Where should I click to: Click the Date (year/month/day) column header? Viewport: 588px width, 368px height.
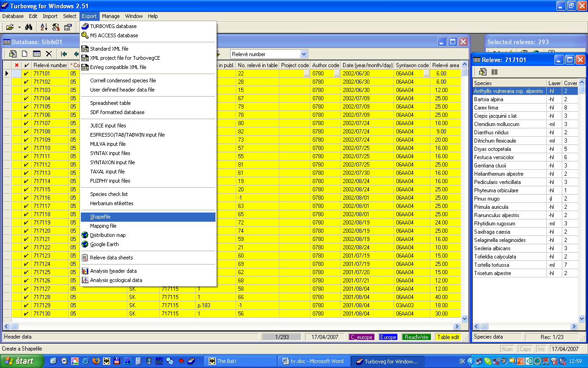tap(367, 65)
